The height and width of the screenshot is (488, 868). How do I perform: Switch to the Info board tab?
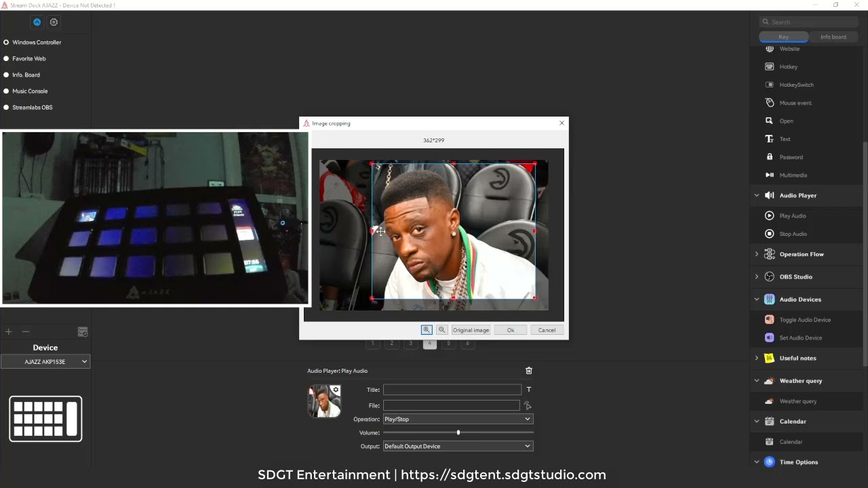(833, 37)
